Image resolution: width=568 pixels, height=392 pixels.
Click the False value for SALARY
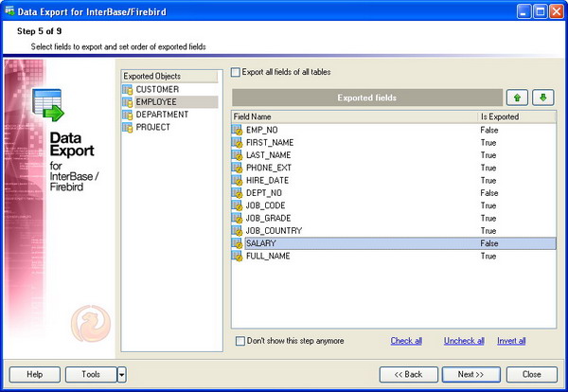tap(489, 243)
